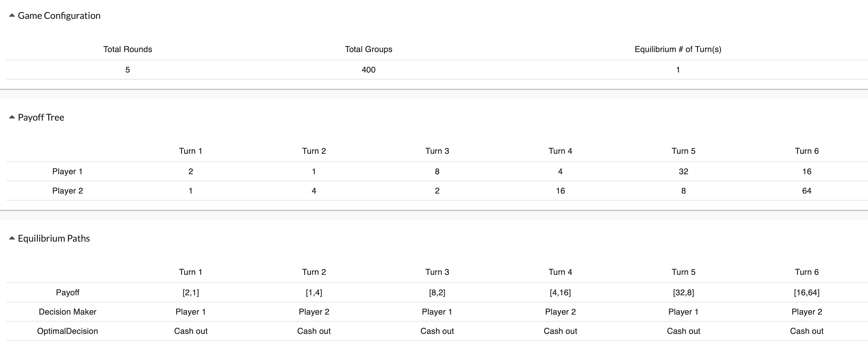This screenshot has width=868, height=352.
Task: Click the Game Configuration heading
Action: 59,16
